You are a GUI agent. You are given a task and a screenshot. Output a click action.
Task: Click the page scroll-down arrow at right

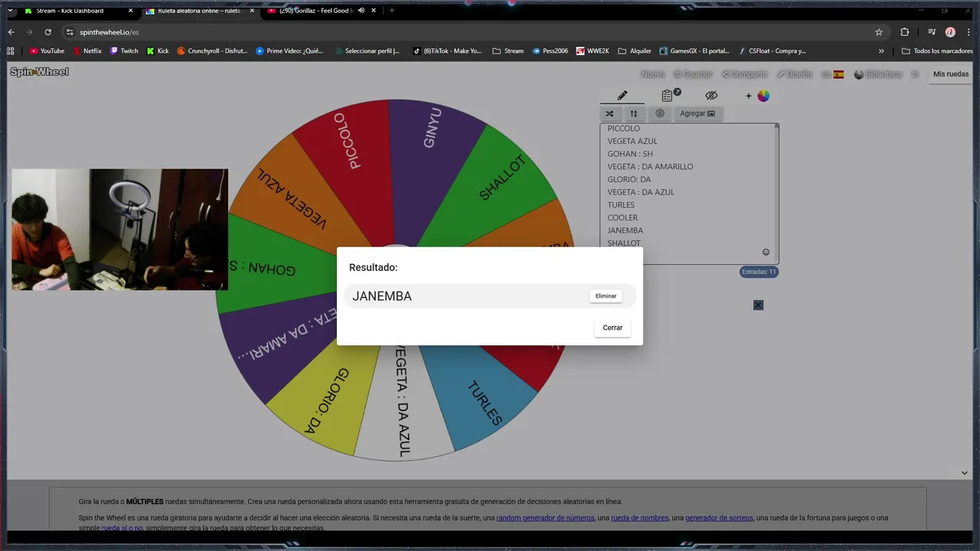point(965,473)
